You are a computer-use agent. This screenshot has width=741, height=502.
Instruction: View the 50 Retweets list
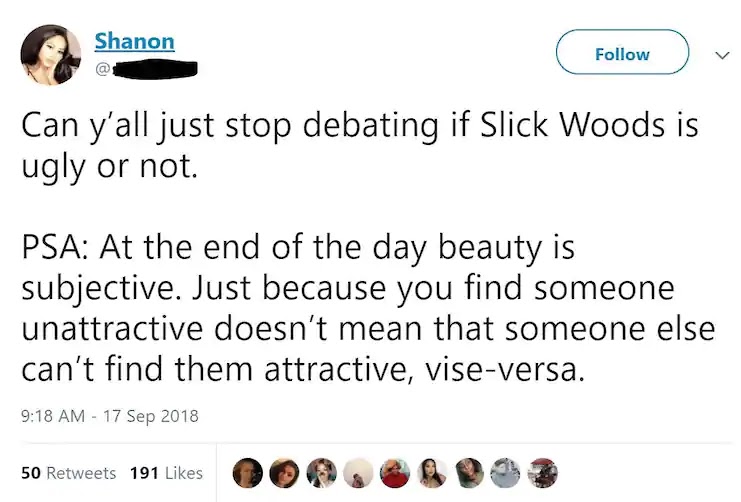point(69,473)
